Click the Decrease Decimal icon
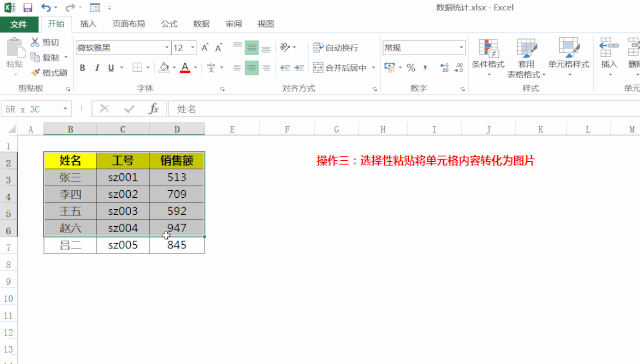The width and height of the screenshot is (640, 364). click(x=459, y=68)
